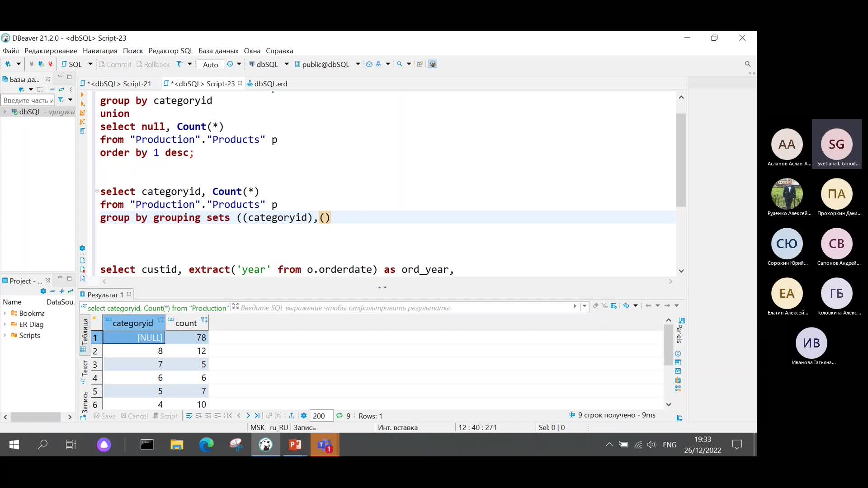This screenshot has width=868, height=488.
Task: Switch to Script-21 editor tab
Action: (x=119, y=84)
